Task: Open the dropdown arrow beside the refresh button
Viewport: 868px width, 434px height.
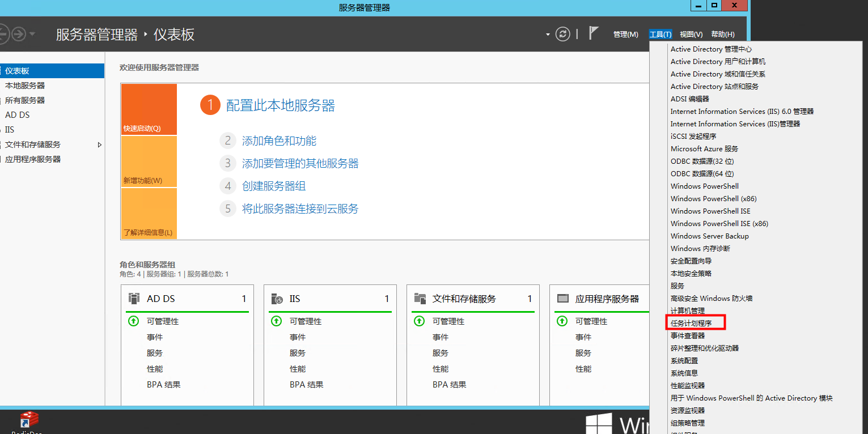Action: [x=548, y=35]
